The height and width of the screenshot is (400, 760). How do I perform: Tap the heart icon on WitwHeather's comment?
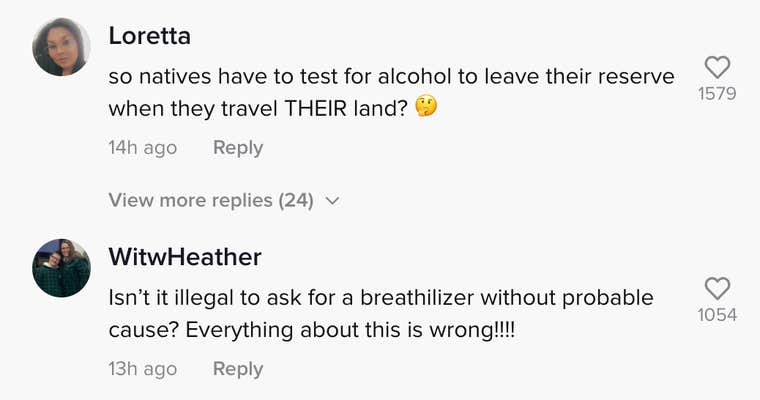[x=718, y=289]
